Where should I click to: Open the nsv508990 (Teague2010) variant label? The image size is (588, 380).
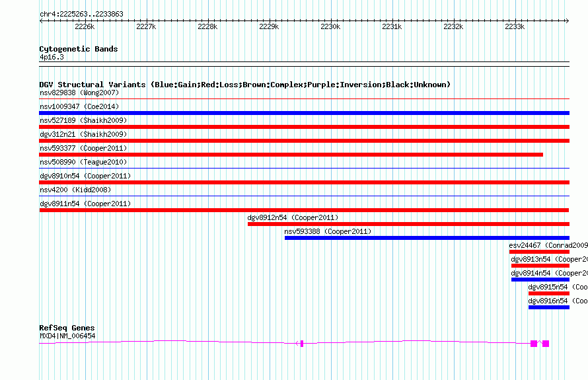[83, 162]
